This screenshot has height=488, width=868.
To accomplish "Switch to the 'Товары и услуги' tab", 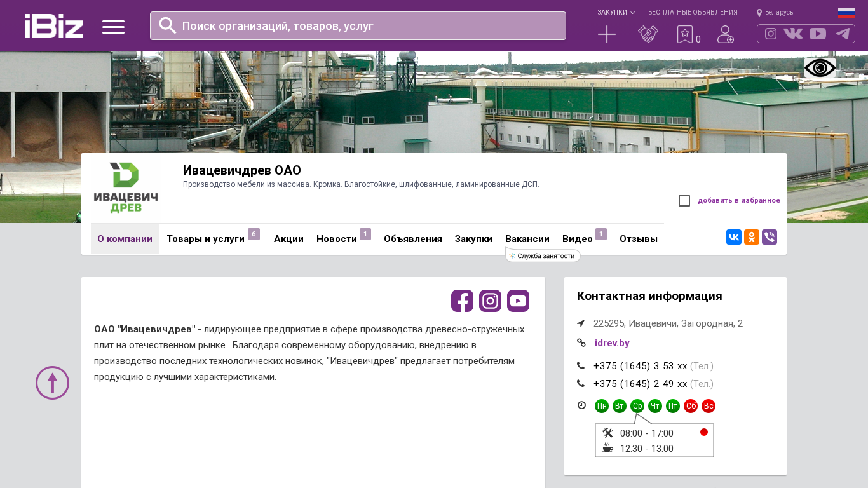I will (x=205, y=239).
